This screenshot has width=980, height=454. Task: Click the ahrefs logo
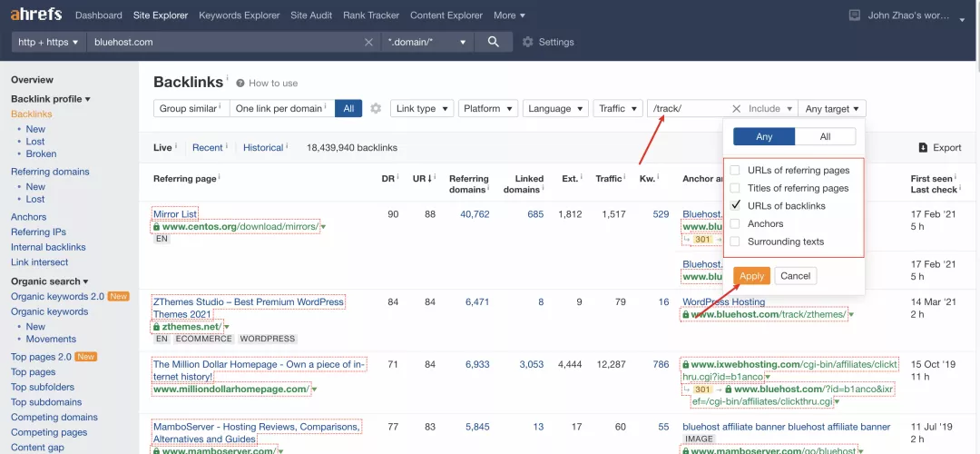[37, 15]
